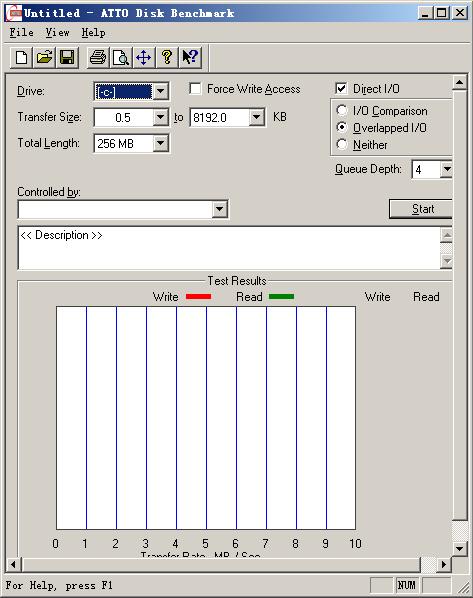This screenshot has height=598, width=473.
Task: Click the Start benchmark button
Action: [x=421, y=209]
